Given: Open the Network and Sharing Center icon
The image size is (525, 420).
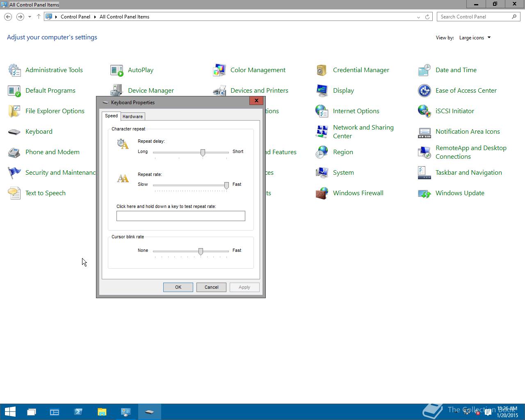Looking at the screenshot, I should (322, 132).
